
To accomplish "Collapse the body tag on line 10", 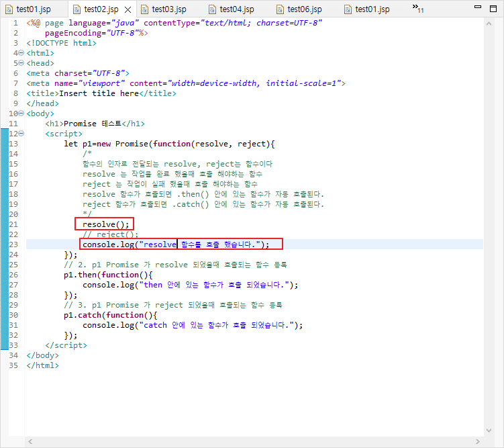I will [21, 114].
